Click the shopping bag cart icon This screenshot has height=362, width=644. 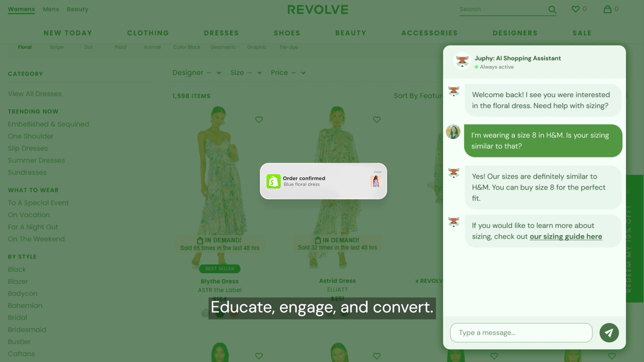pos(608,9)
